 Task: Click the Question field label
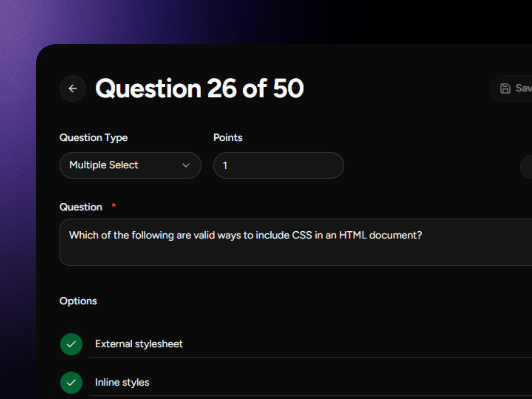tap(81, 207)
